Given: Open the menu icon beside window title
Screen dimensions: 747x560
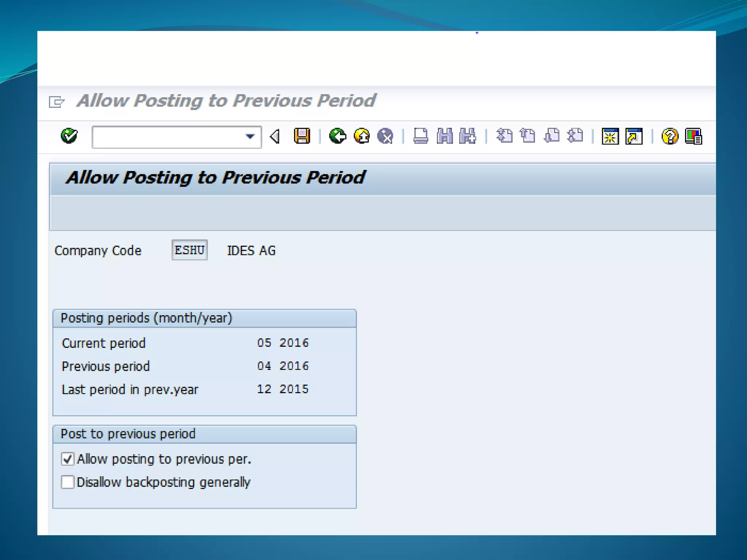Looking at the screenshot, I should pyautogui.click(x=57, y=102).
